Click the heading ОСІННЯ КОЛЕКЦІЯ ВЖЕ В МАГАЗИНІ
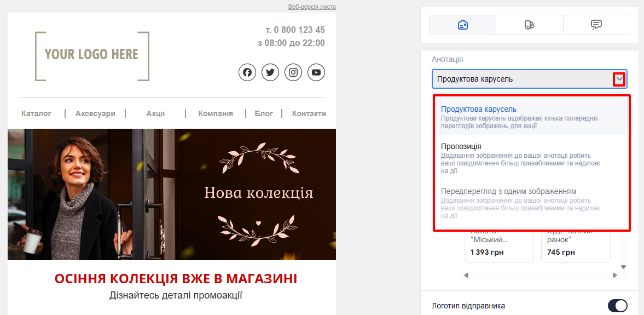The height and width of the screenshot is (315, 644). coord(176,279)
